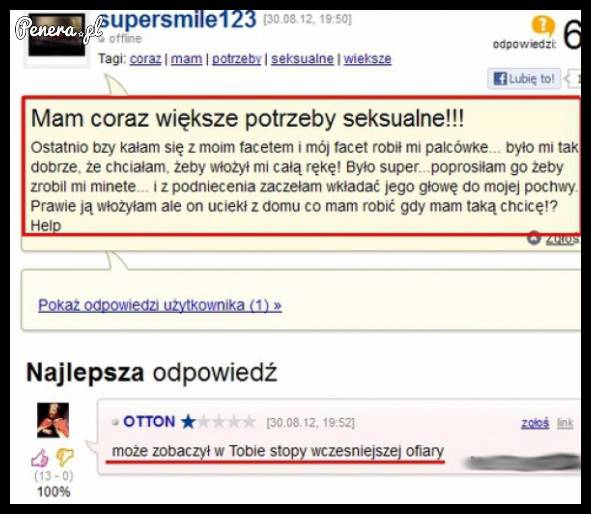
Task: Click the yellow thumbs-down vote icon
Action: point(65,457)
